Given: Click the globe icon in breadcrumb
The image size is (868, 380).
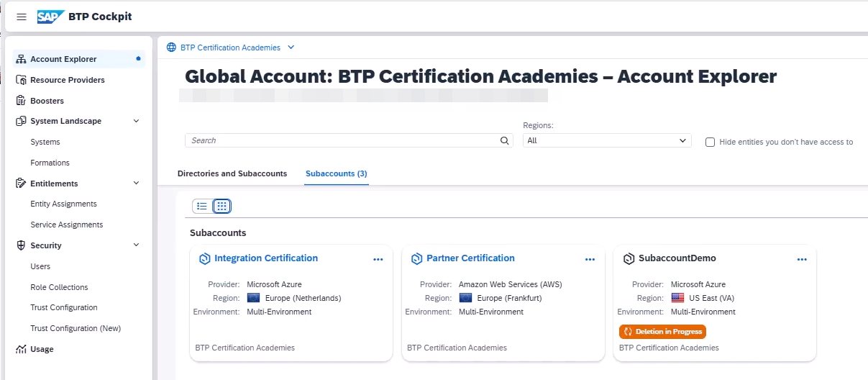Looking at the screenshot, I should [x=171, y=47].
